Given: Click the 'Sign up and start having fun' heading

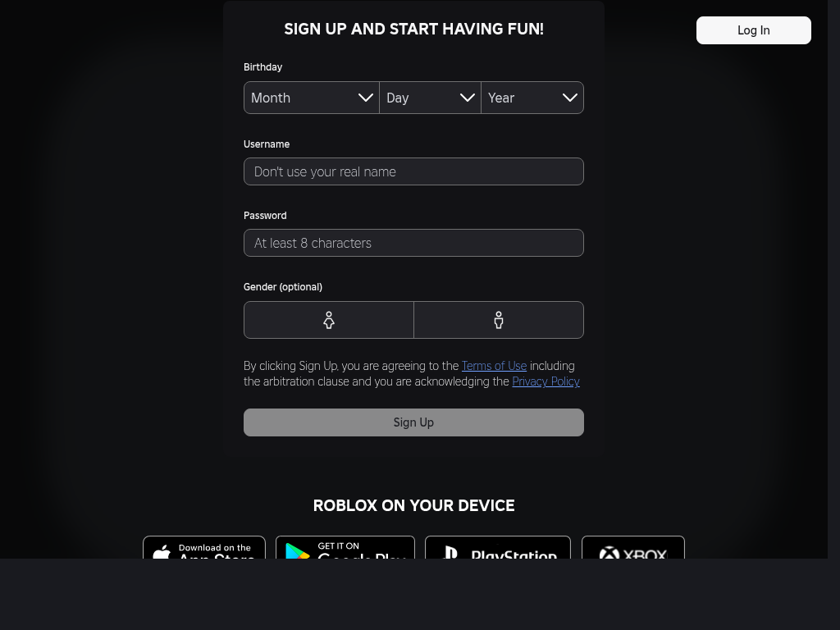Looking at the screenshot, I should (413, 30).
